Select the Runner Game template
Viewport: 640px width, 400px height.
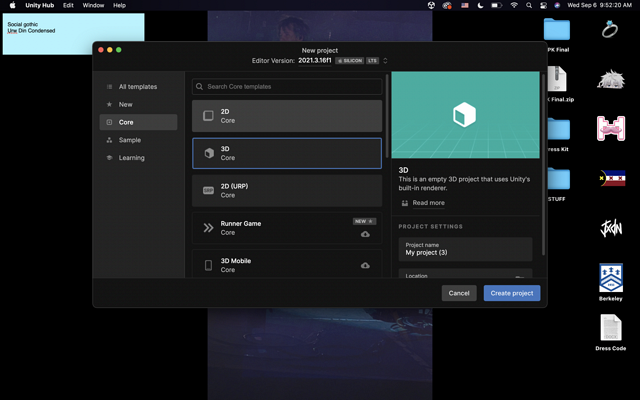287,228
